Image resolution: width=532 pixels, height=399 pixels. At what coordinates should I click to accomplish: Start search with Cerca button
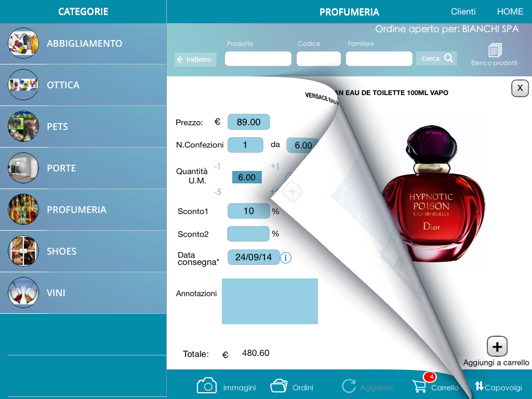(436, 58)
